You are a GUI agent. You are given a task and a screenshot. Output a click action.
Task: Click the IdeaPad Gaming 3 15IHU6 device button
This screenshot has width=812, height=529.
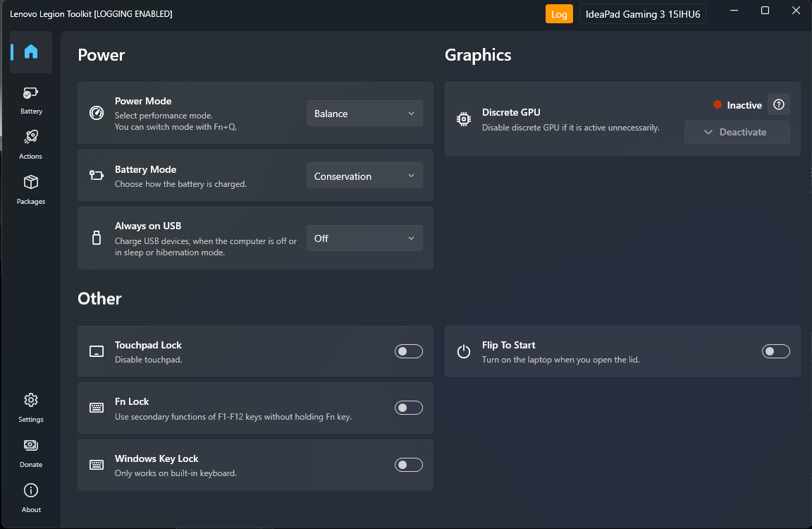point(643,14)
